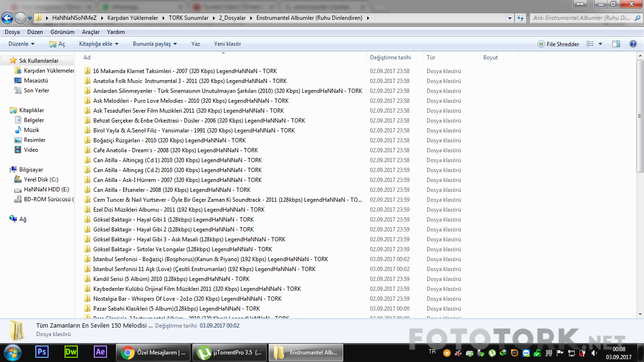Toggle the preview pane icon
The height and width of the screenshot is (362, 644).
click(616, 44)
